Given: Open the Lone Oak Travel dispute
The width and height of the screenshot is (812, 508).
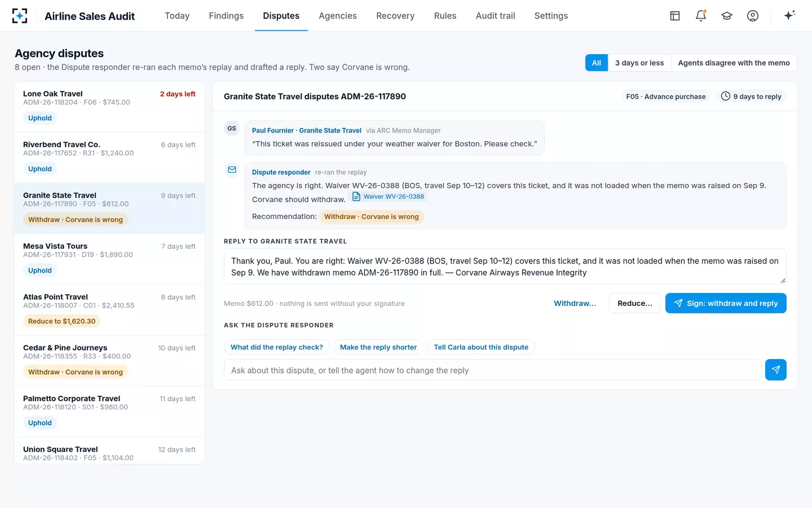Looking at the screenshot, I should coord(109,107).
